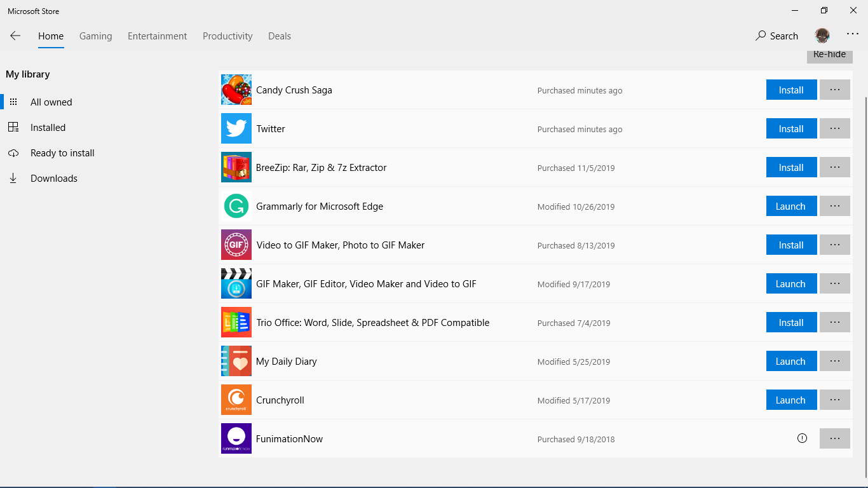Switch to the Home tab

(51, 36)
